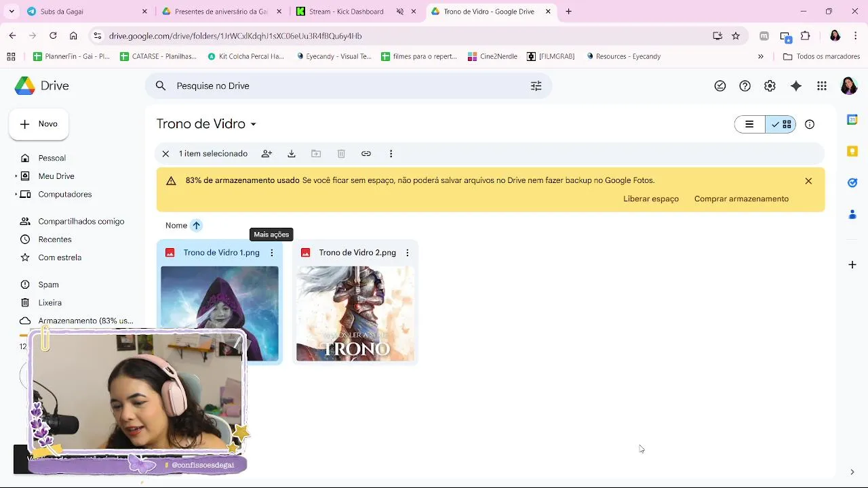Dismiss the storage warning banner
Image resolution: width=868 pixels, height=488 pixels.
808,181
